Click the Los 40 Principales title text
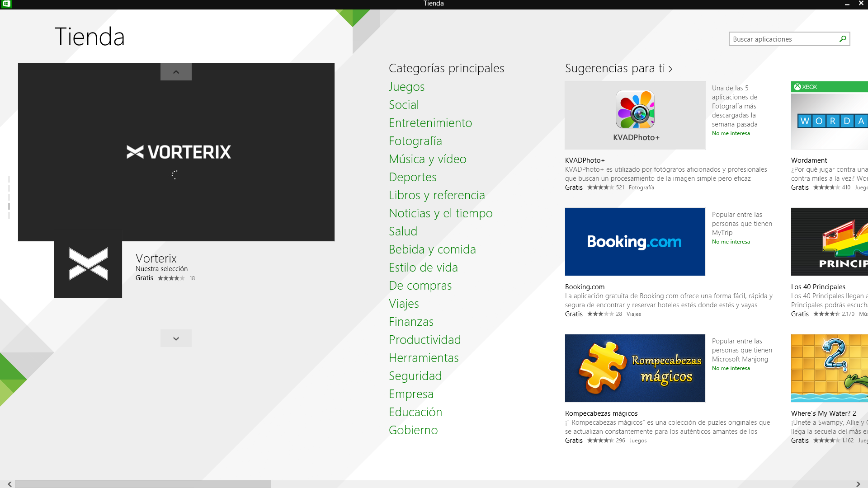868x488 pixels. coord(818,287)
